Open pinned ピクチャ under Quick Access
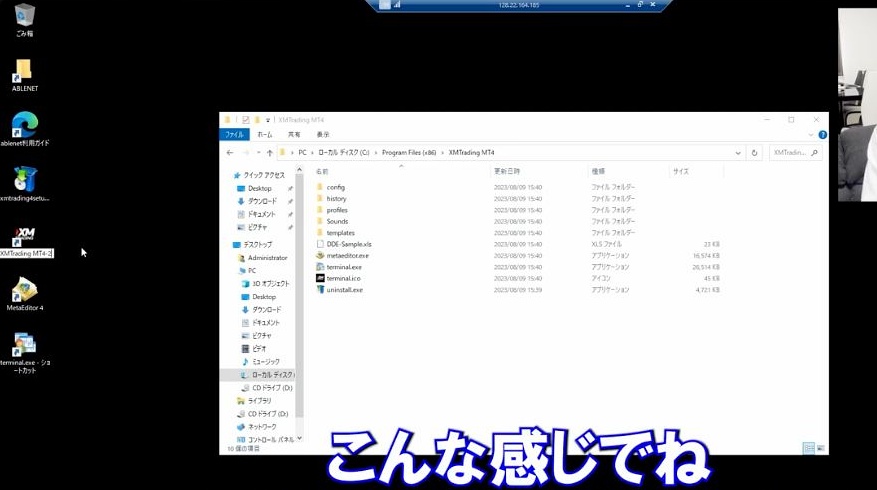This screenshot has height=490, width=877. (x=257, y=227)
